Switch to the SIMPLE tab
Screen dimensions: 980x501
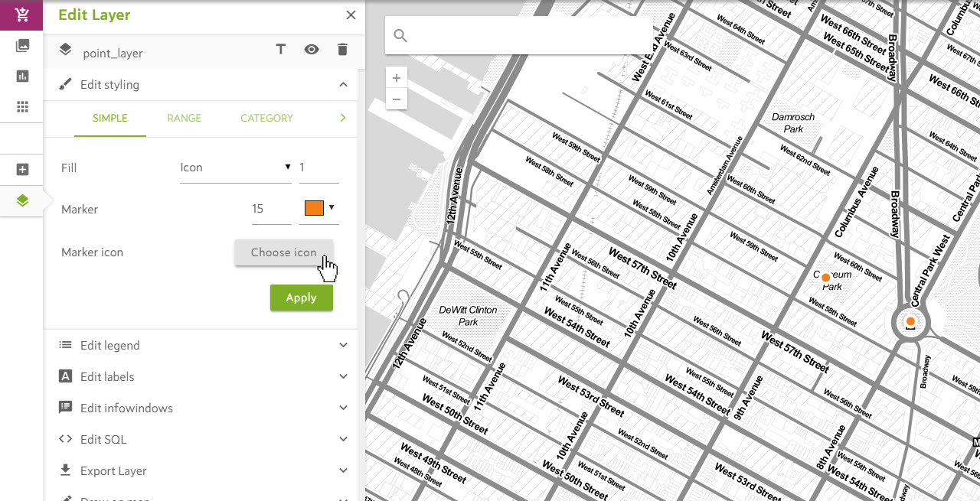(x=110, y=119)
